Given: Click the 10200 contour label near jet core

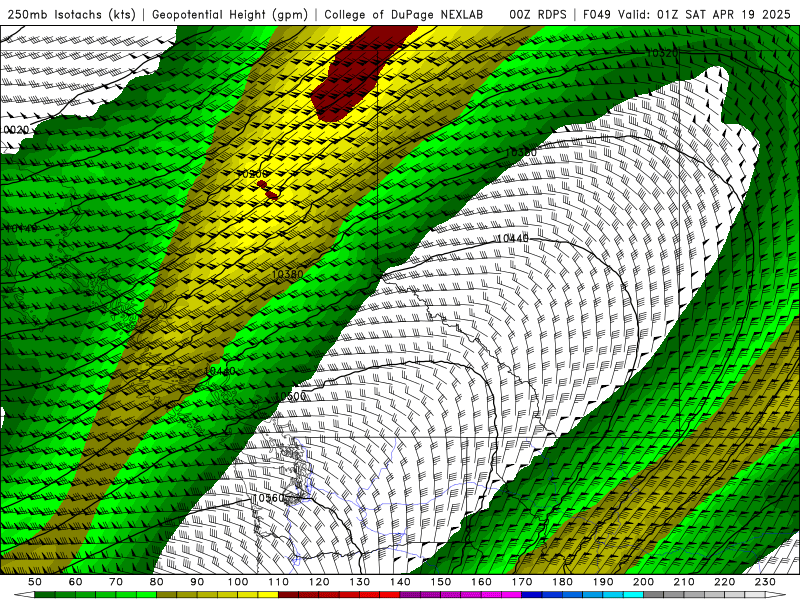Looking at the screenshot, I should [x=252, y=174].
